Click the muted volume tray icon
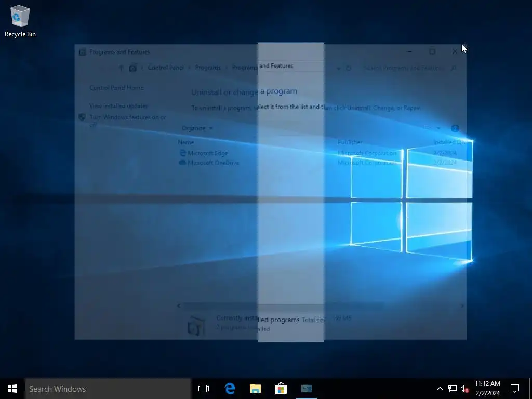Image resolution: width=532 pixels, height=399 pixels. point(464,389)
